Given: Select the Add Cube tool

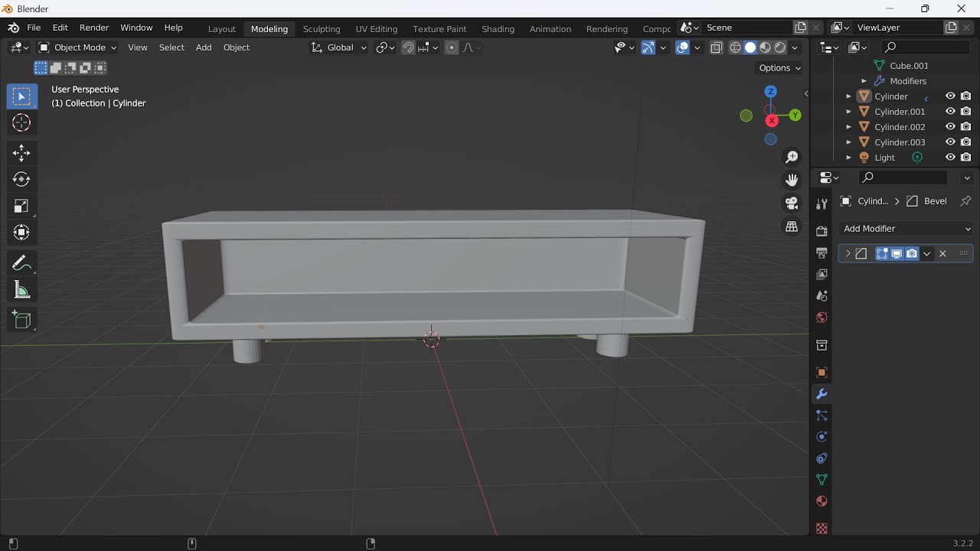Looking at the screenshot, I should 21,320.
